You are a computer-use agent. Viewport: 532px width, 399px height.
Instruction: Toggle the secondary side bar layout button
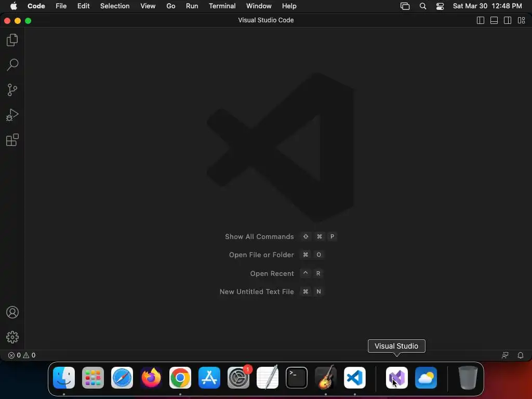[508, 20]
